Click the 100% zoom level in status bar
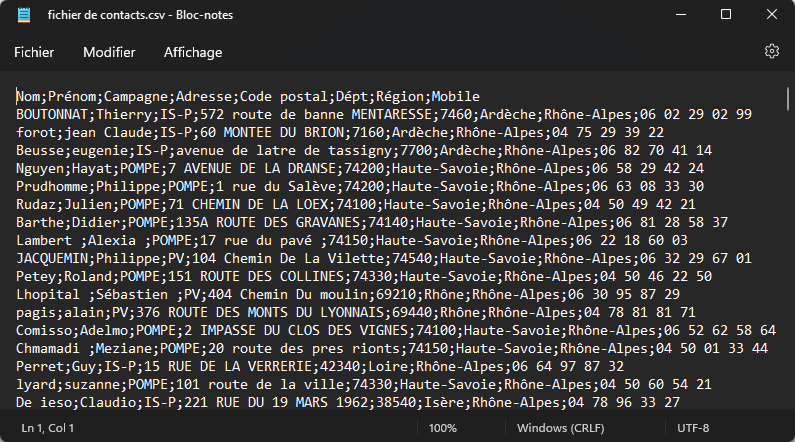The image size is (795, 442). (x=443, y=427)
